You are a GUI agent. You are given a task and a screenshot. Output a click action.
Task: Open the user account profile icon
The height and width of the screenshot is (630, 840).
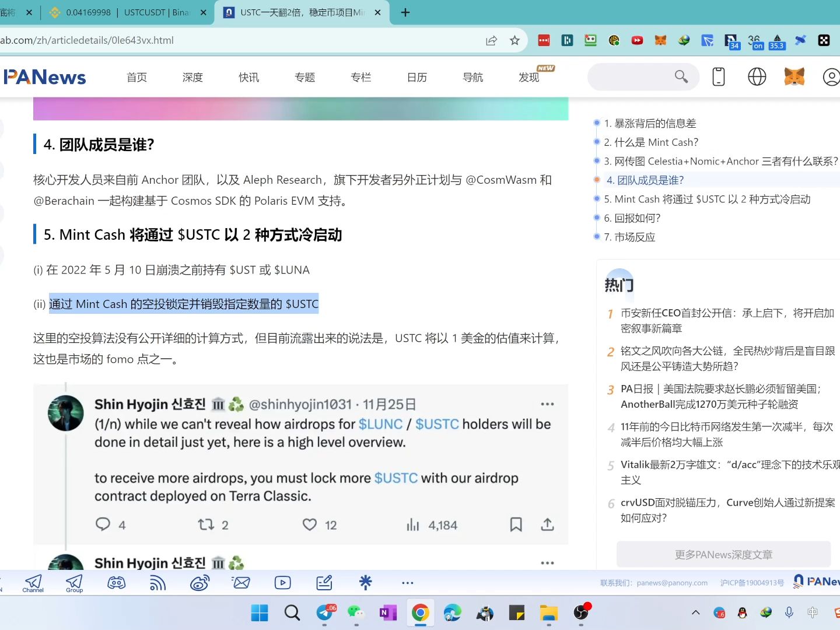831,77
